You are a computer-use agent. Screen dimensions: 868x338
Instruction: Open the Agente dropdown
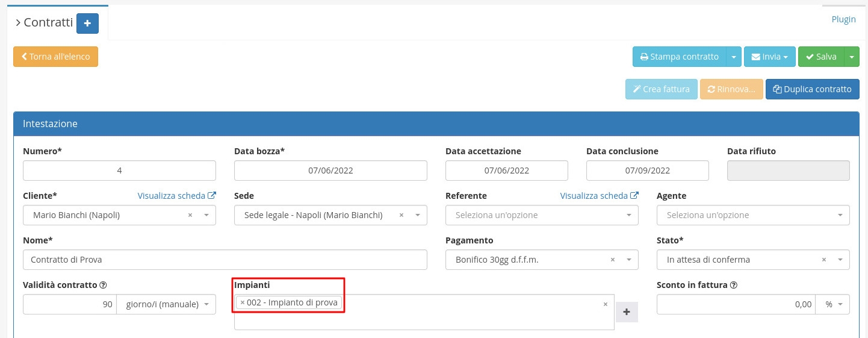point(752,215)
